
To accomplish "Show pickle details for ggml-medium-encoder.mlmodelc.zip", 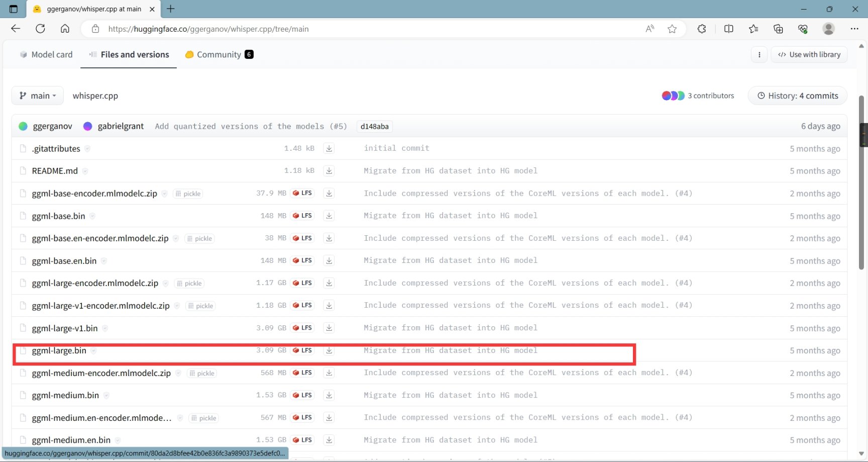I will [x=201, y=373].
